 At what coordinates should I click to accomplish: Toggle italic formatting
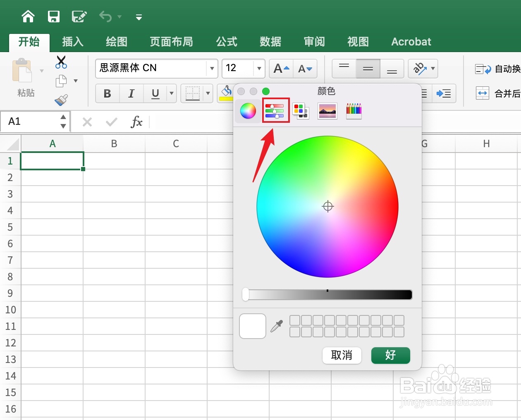(131, 93)
